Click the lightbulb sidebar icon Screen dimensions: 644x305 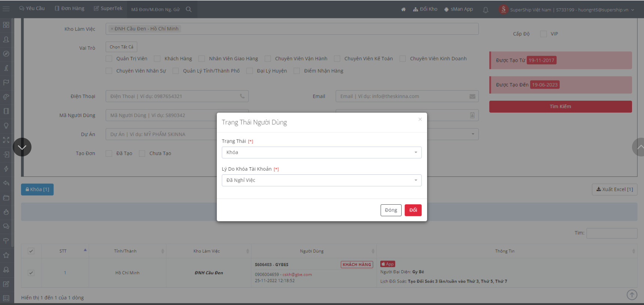6,125
